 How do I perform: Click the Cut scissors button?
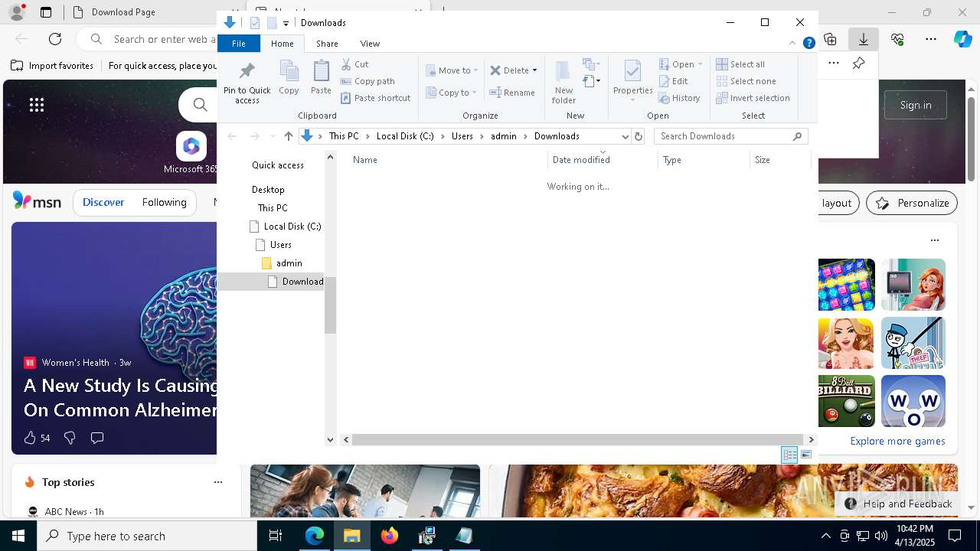[x=354, y=64]
